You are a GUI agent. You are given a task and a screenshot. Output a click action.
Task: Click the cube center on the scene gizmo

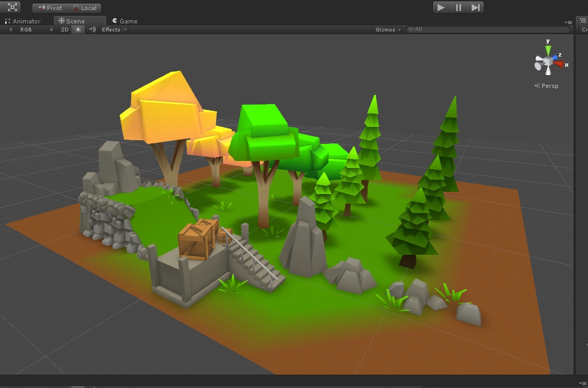547,61
